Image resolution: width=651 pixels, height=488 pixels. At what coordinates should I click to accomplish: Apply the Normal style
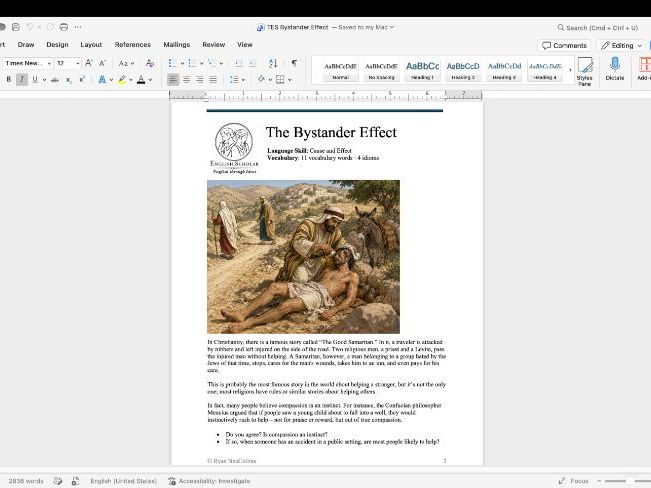(x=340, y=70)
